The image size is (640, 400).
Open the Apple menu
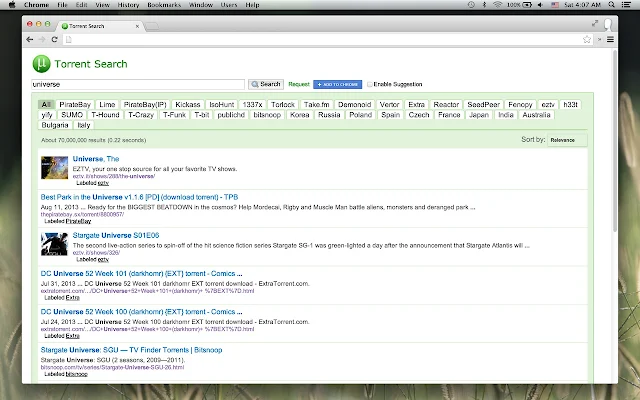click(x=12, y=5)
